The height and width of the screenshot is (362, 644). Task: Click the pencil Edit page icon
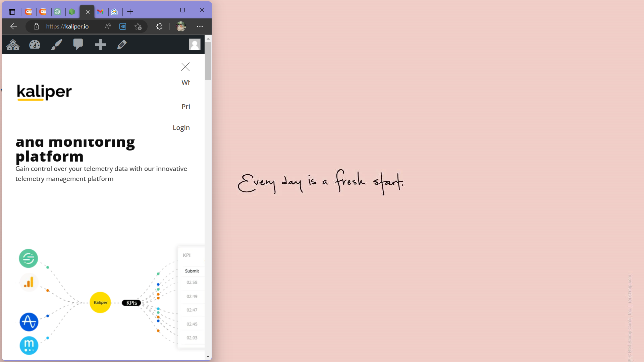click(x=122, y=45)
